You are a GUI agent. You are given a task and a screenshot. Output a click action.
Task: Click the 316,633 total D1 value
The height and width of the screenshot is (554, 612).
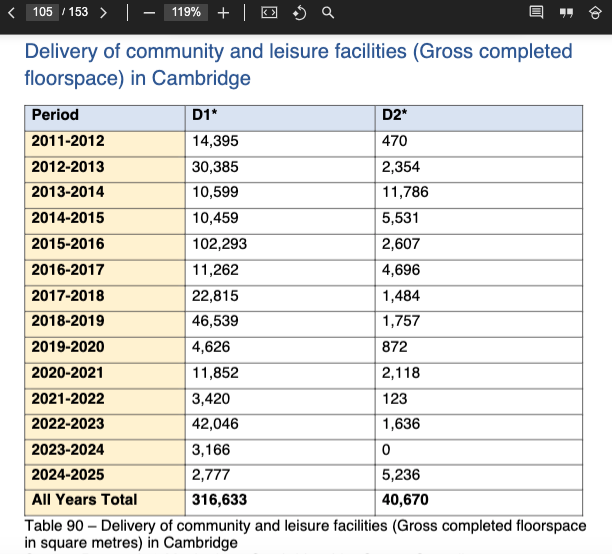(x=219, y=500)
